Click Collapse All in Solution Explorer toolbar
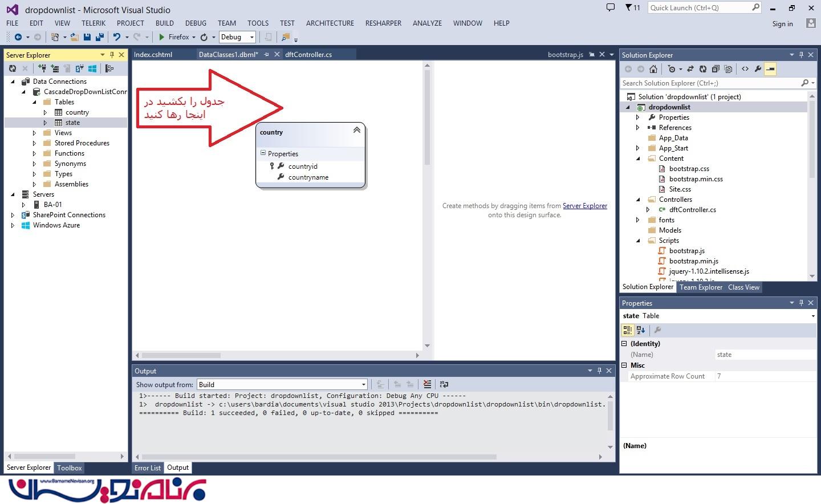Viewport: 821px width, 504px height. pos(716,69)
